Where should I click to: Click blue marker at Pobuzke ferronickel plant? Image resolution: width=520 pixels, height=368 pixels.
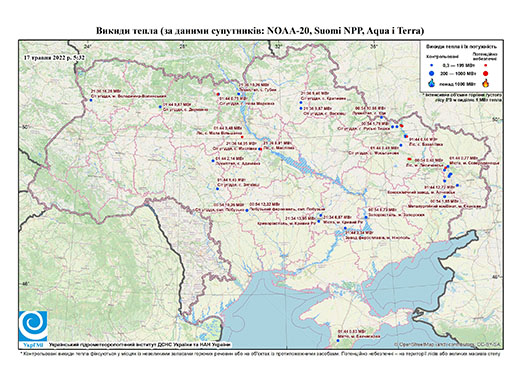tap(247, 211)
